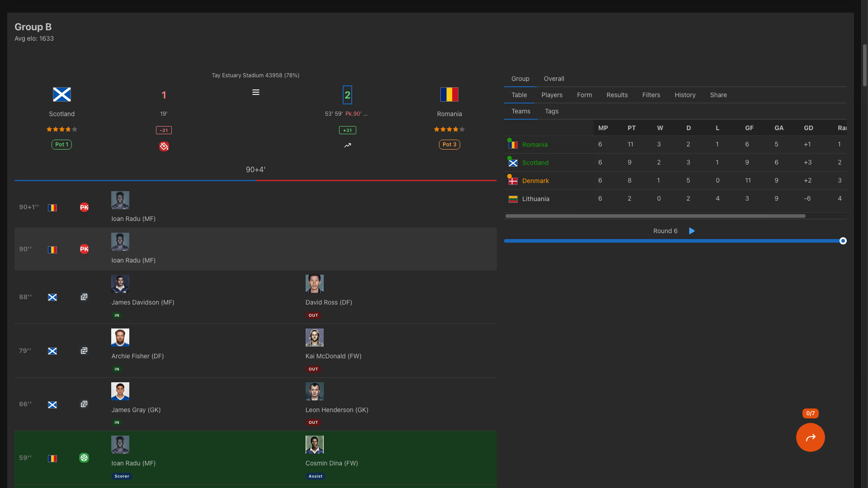
Task: Open Denmark team link in standings
Action: (535, 181)
